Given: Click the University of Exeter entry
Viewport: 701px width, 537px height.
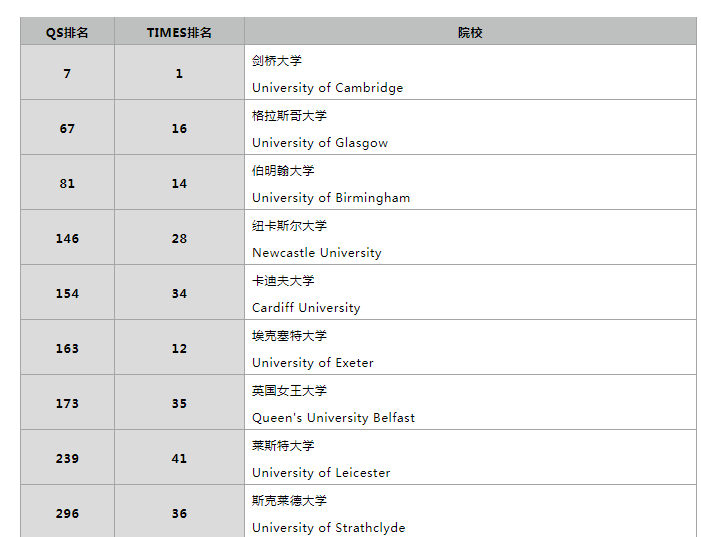Looking at the screenshot, I should (313, 363).
